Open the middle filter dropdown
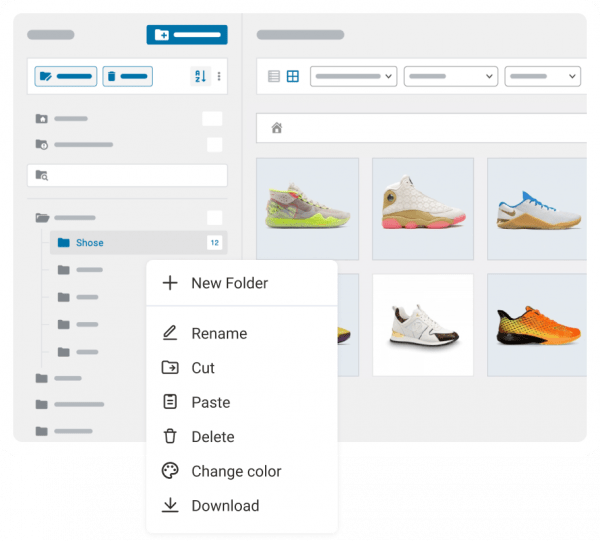600x541 pixels. click(451, 76)
